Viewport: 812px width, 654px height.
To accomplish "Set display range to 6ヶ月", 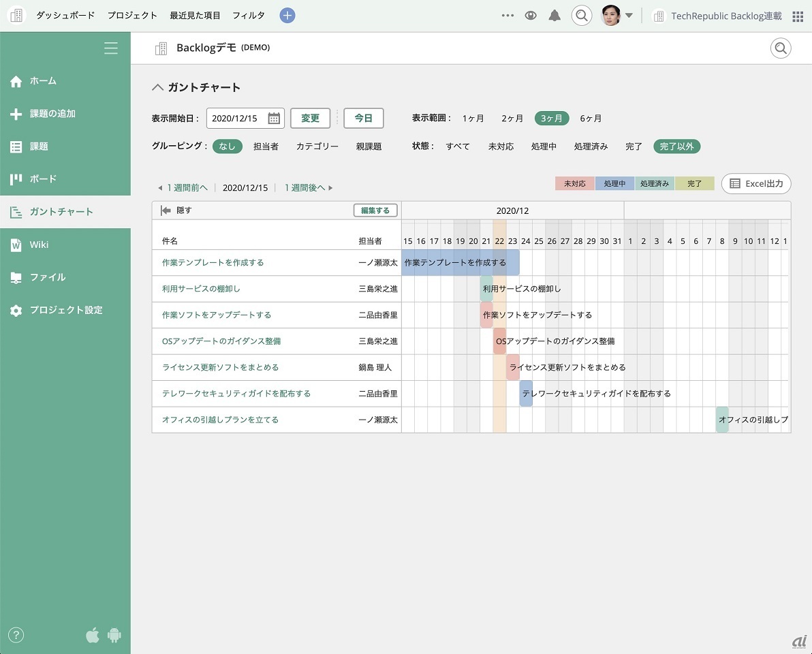I will pos(591,119).
